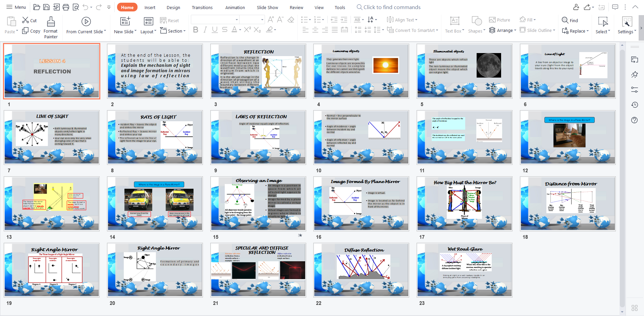Toggle justify text alignment
The width and height of the screenshot is (644, 316).
[335, 30]
